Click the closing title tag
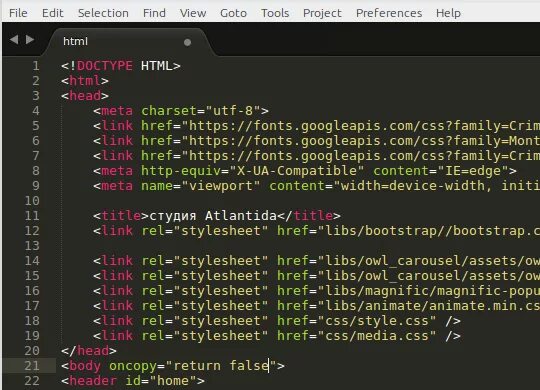 click(x=309, y=216)
